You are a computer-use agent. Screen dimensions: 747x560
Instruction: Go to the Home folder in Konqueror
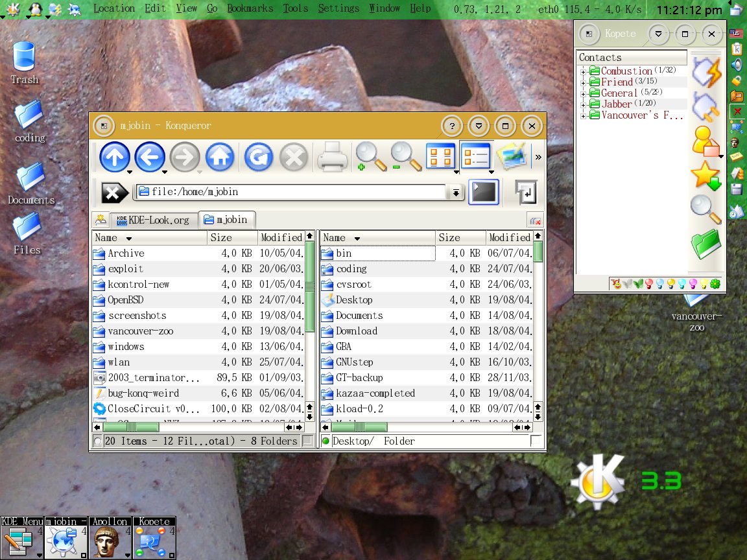220,157
